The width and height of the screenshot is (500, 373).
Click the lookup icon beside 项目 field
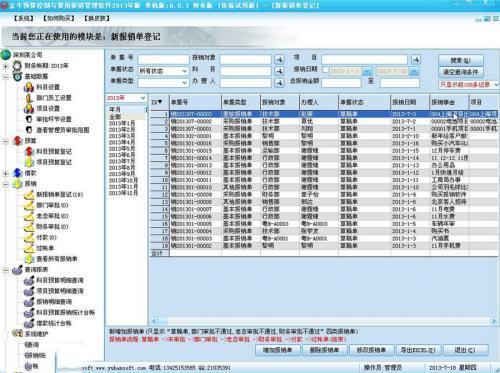(x=416, y=59)
